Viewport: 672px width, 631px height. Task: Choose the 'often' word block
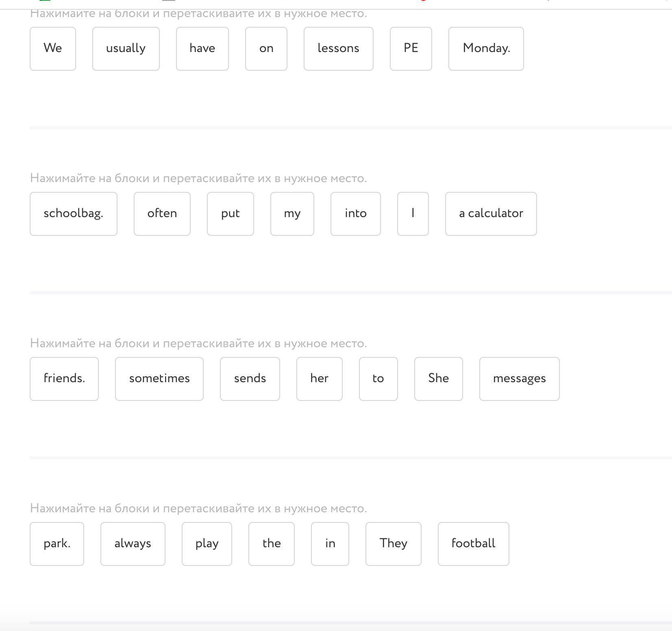162,214
